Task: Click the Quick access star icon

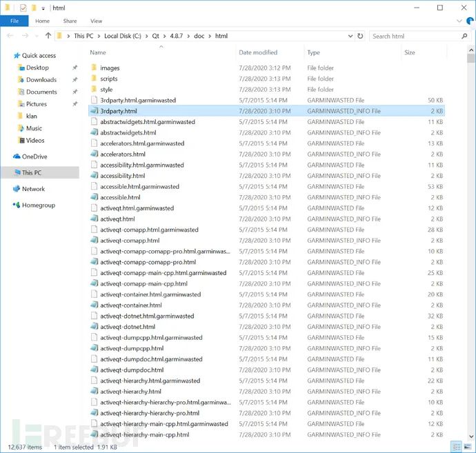Action: [17, 56]
